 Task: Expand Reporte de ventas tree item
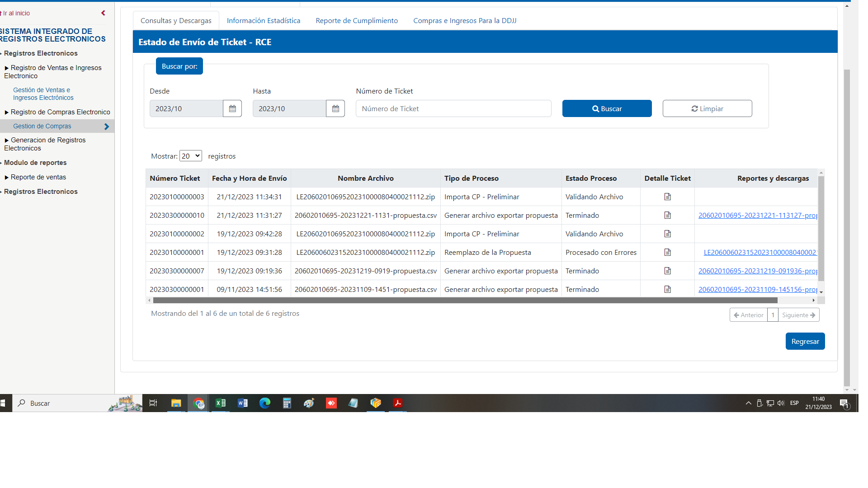coord(38,177)
